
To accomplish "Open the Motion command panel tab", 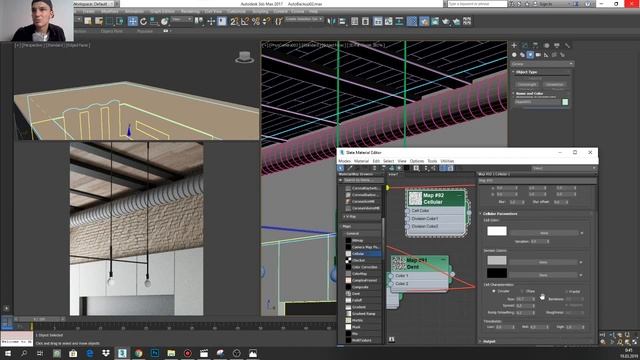I will [546, 45].
